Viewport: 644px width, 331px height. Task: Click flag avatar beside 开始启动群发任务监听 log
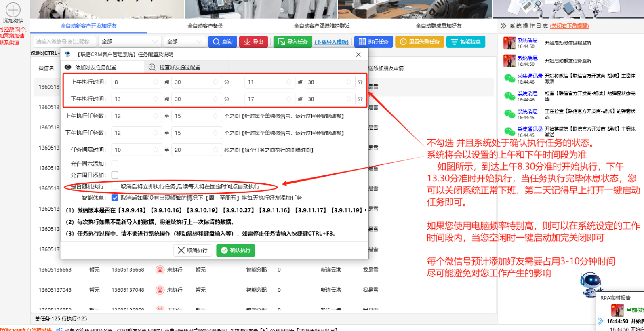click(509, 61)
